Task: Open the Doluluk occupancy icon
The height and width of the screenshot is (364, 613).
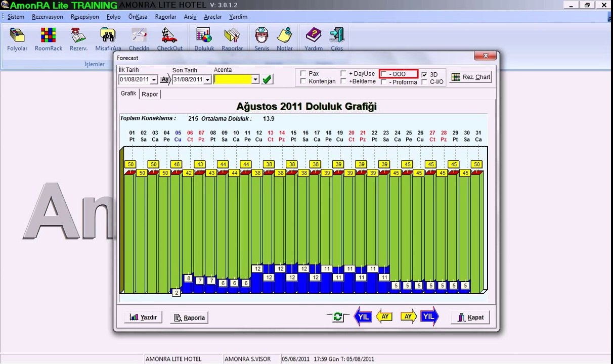Action: pos(204,39)
